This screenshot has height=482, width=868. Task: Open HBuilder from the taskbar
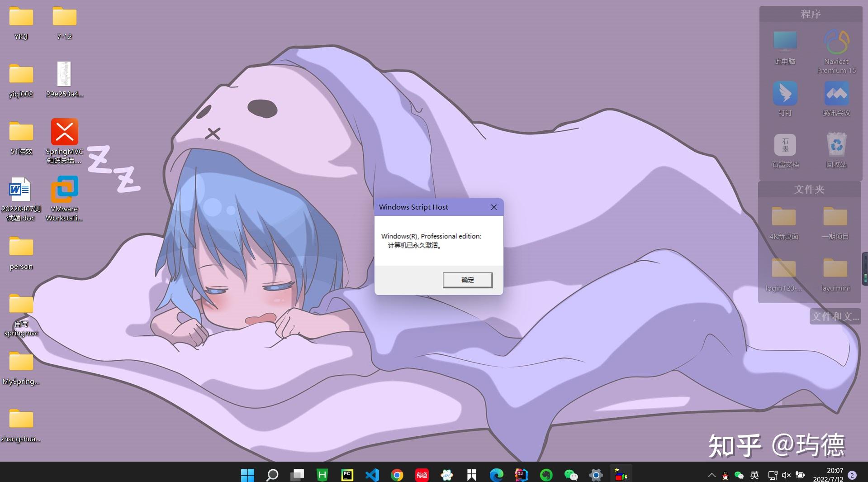[322, 475]
